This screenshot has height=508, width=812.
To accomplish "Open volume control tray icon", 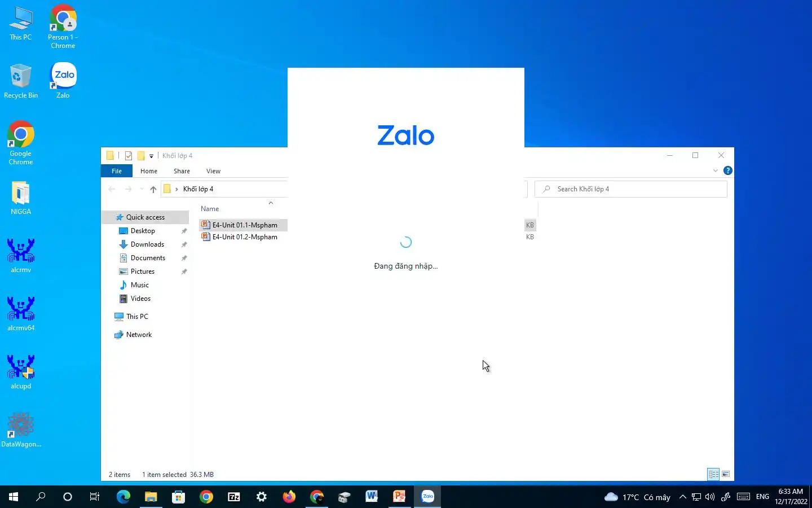I will 710,497.
